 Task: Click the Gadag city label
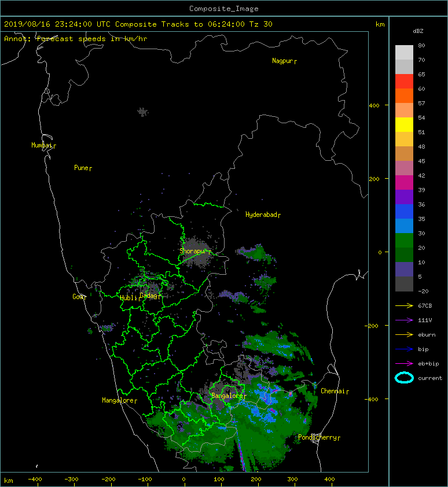point(149,296)
